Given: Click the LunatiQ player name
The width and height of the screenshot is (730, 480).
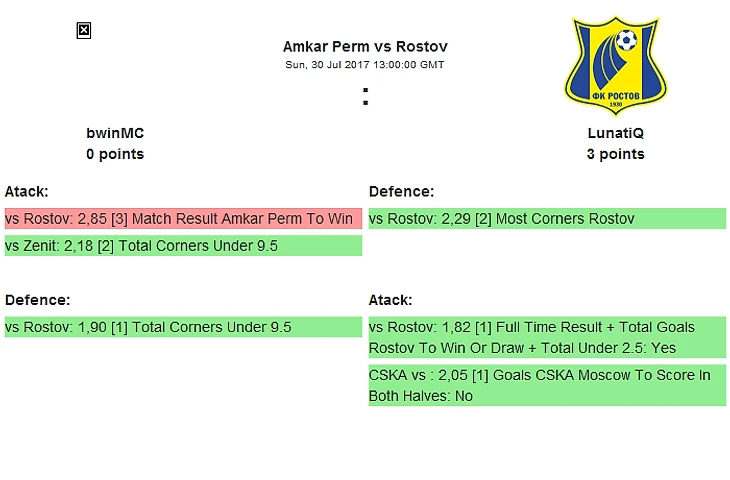Looking at the screenshot, I should 615,133.
